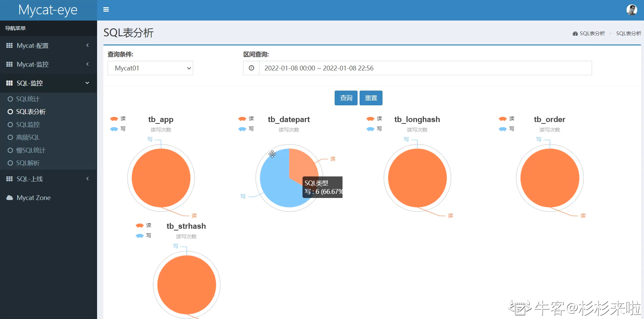Toggle 写 legend in tb_strhash chart
Screen dimensions: 644x319
(x=144, y=236)
